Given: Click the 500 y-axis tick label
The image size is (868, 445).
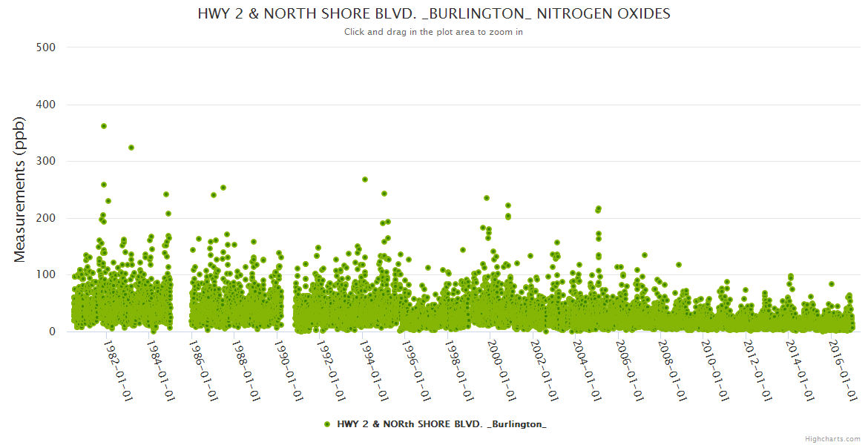Looking at the screenshot, I should [46, 47].
